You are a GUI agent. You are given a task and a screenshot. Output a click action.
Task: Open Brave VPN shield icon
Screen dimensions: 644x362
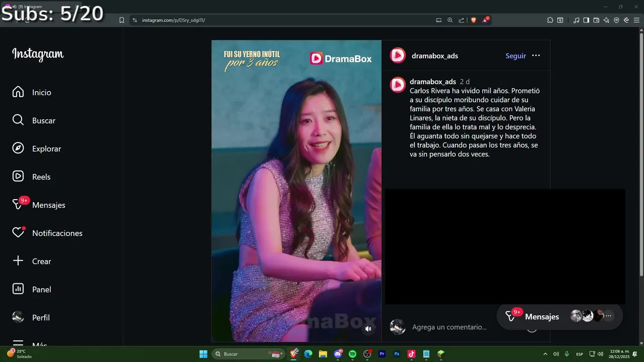point(616,20)
